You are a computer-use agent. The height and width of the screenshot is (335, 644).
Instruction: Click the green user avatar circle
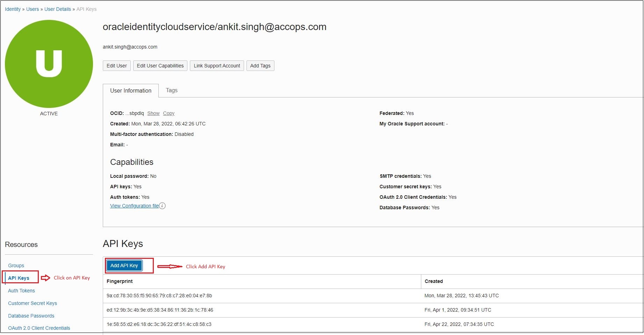click(49, 64)
